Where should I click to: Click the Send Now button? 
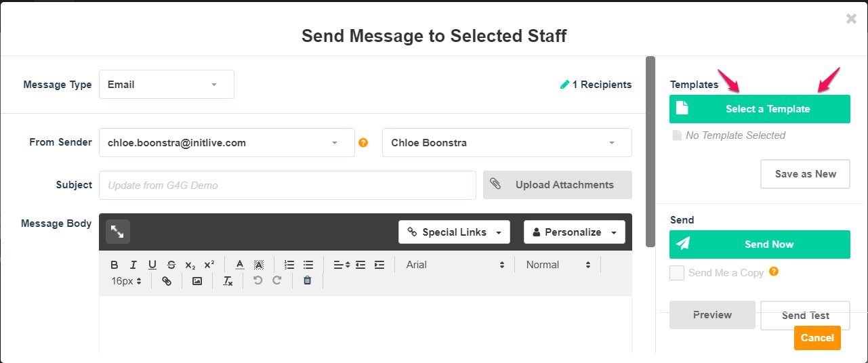pyautogui.click(x=760, y=244)
